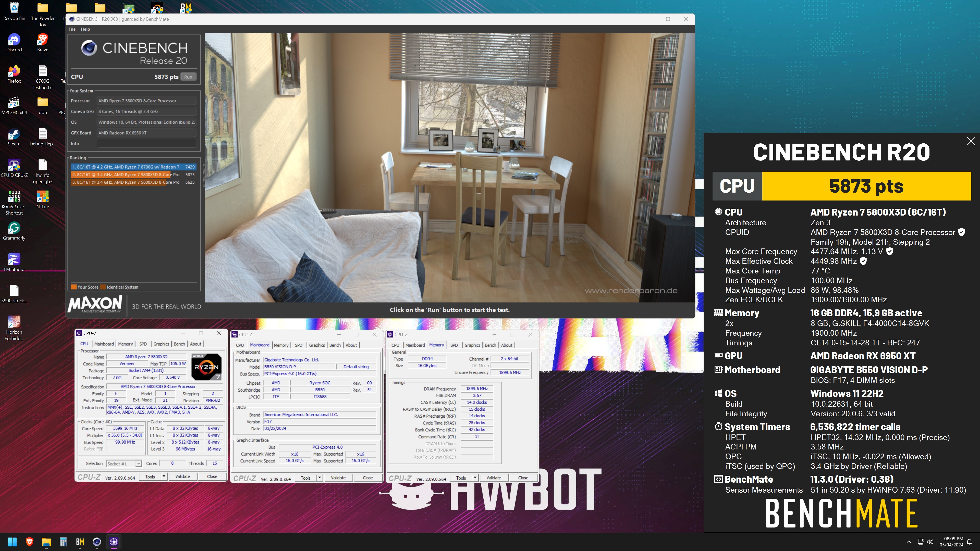
Task: Open the hwinfo open.gb3 file
Action: tap(43, 171)
